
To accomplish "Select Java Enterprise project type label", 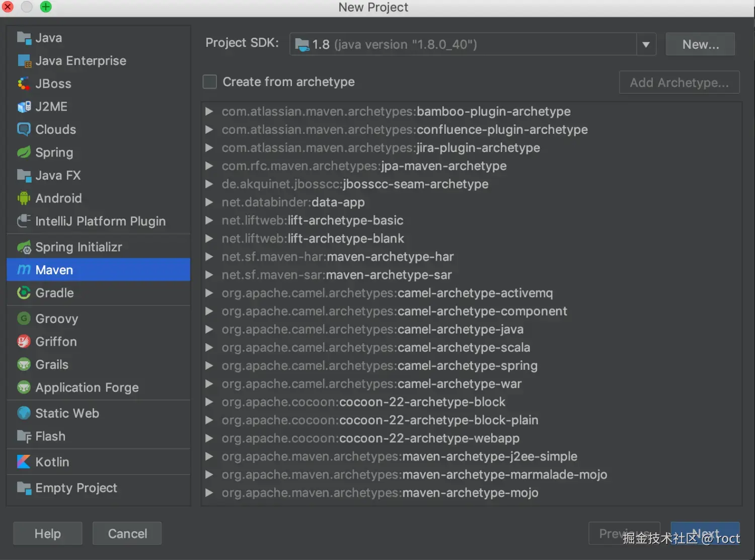I will click(x=81, y=61).
